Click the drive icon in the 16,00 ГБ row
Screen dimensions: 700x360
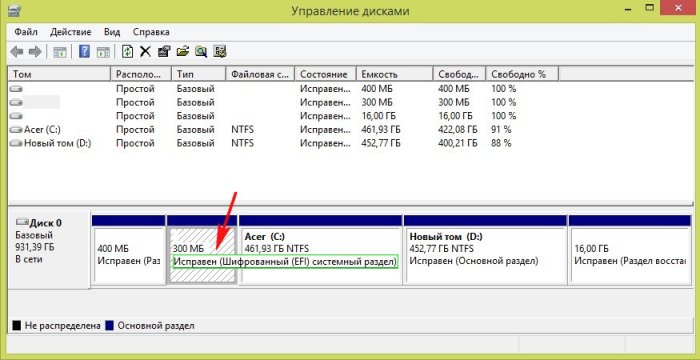[17, 116]
